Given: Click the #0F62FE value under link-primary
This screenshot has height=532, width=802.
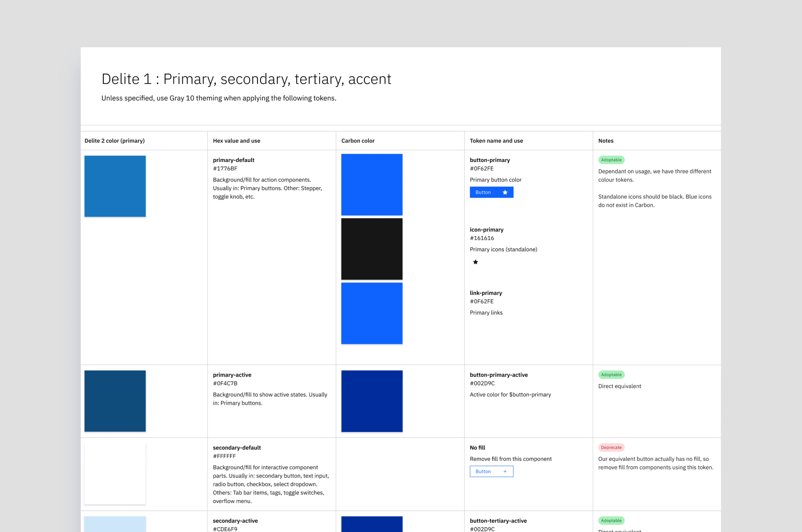Looking at the screenshot, I should pos(482,301).
